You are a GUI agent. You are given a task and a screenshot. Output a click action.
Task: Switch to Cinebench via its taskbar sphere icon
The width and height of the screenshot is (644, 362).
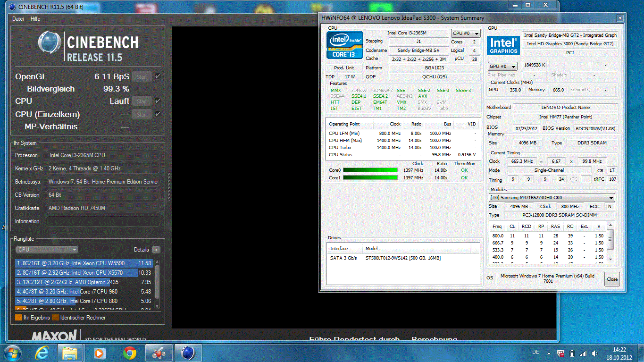coord(188,353)
